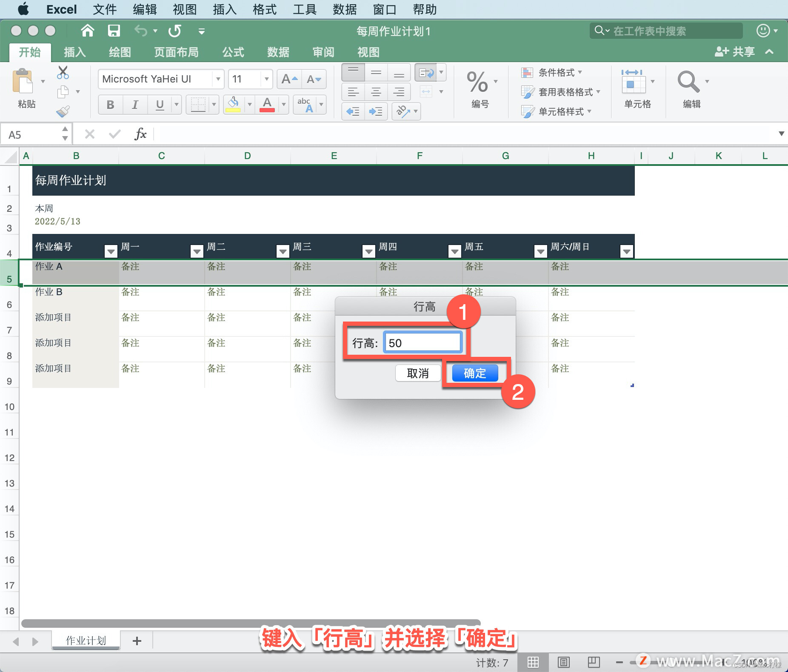Click the search worksheet field
788x672 pixels.
666,31
